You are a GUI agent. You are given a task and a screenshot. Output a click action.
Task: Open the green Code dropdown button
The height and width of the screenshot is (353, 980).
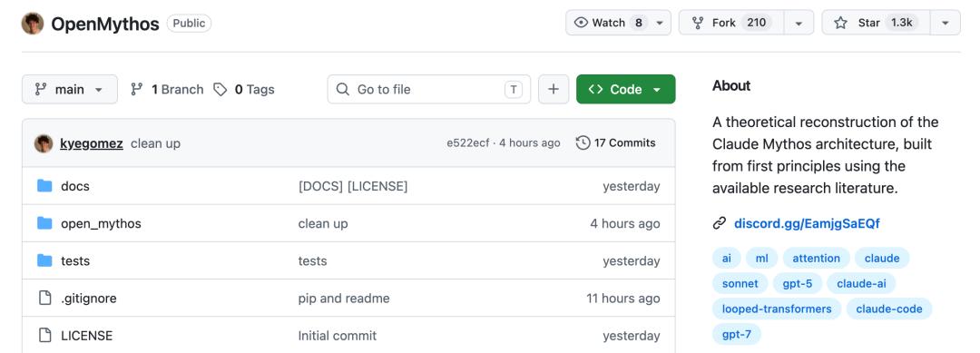coord(625,89)
